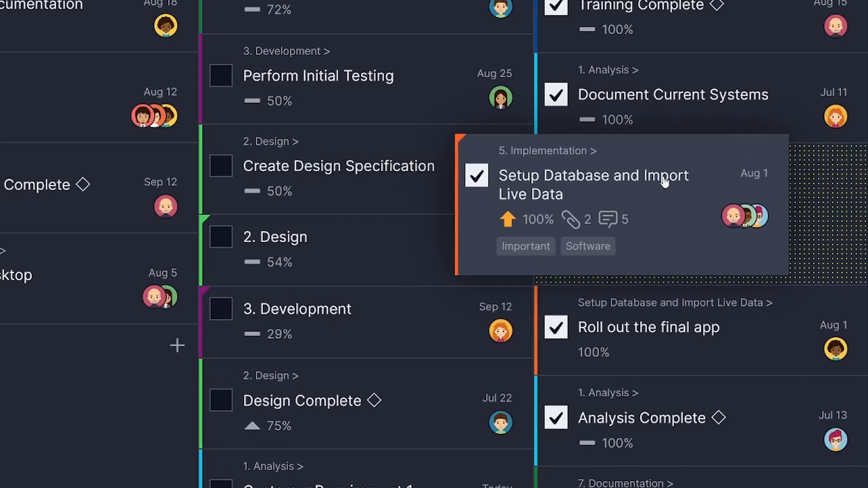The image size is (868, 488).
Task: Uncheck Document Current Systems task checkbox
Action: [x=556, y=94]
